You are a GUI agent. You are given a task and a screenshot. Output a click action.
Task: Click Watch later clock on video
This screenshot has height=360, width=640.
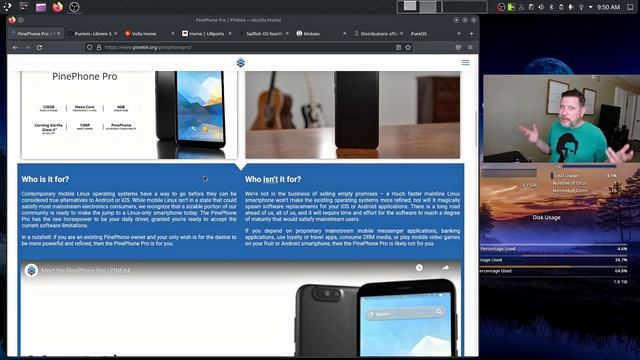pyautogui.click(x=419, y=268)
